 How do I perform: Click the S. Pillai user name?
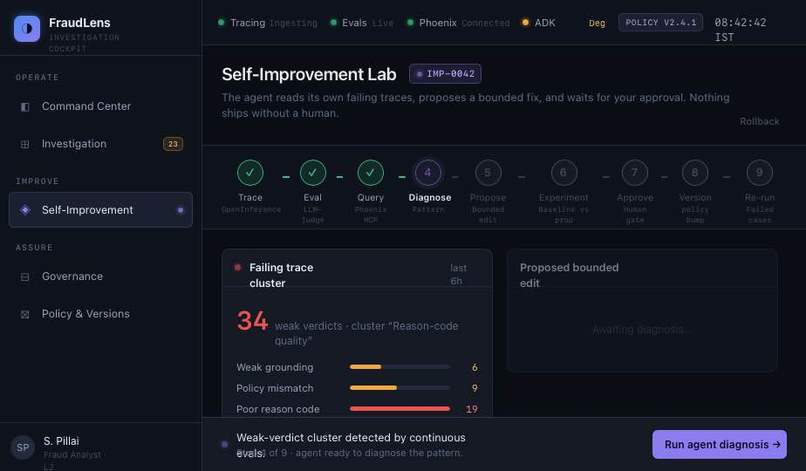coord(61,441)
